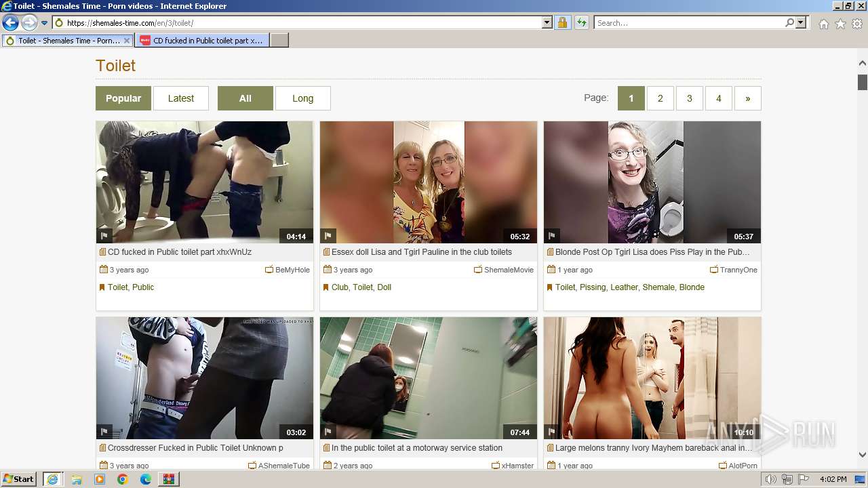868x488 pixels.
Task: Click the Leather tag link
Action: [x=624, y=287]
